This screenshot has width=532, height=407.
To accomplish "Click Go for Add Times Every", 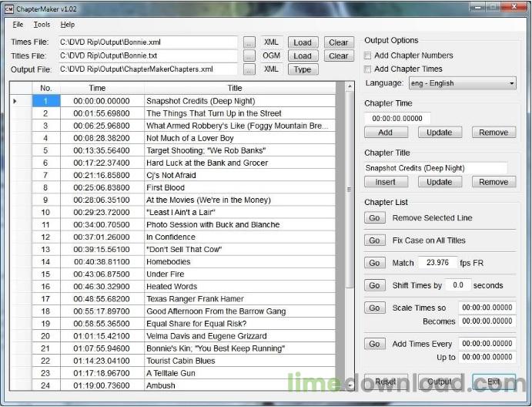I will (x=375, y=344).
